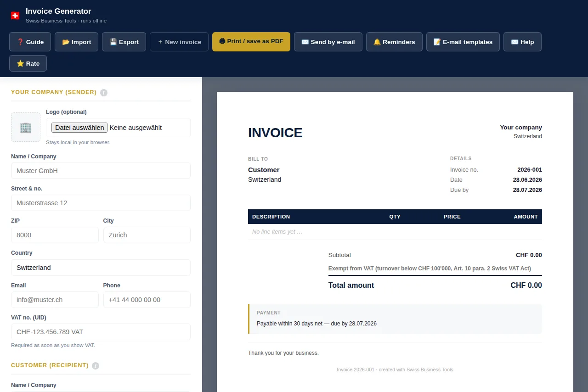Click due date 28.07.2026 in Details
The image size is (588, 392).
(527, 190)
